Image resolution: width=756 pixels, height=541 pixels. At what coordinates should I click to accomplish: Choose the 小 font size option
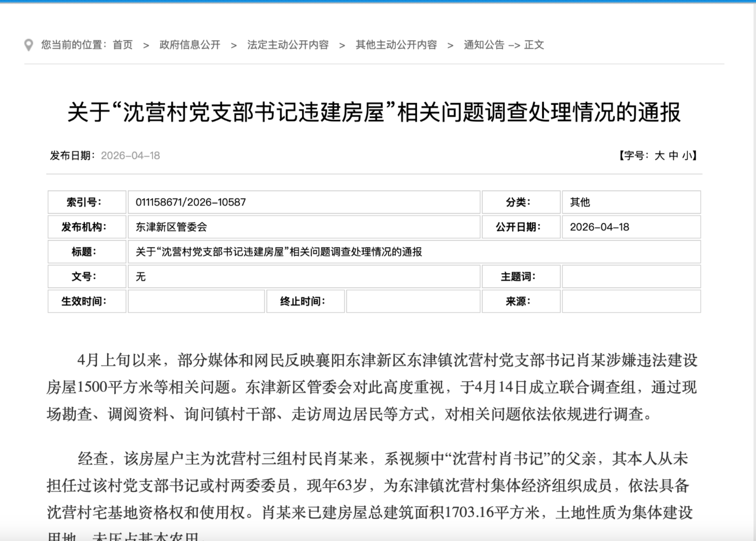click(687, 155)
